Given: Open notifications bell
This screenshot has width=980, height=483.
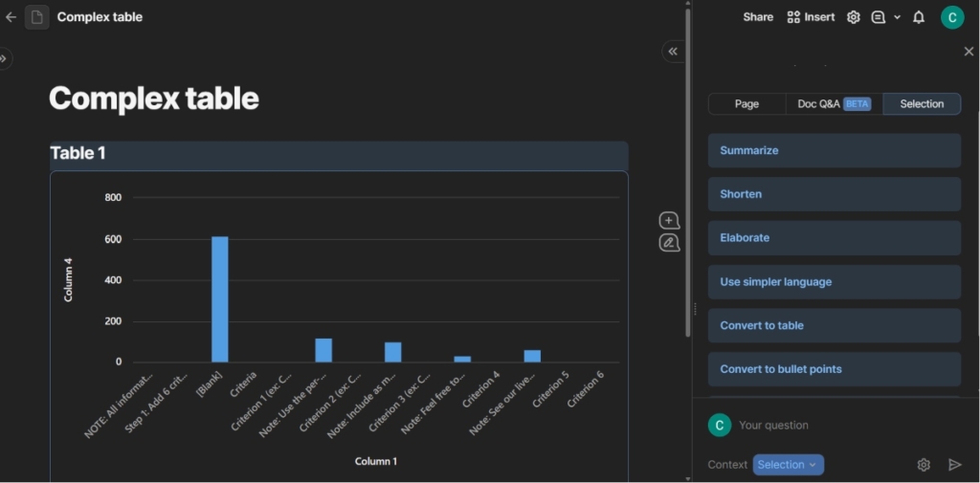Looking at the screenshot, I should pyautogui.click(x=918, y=17).
